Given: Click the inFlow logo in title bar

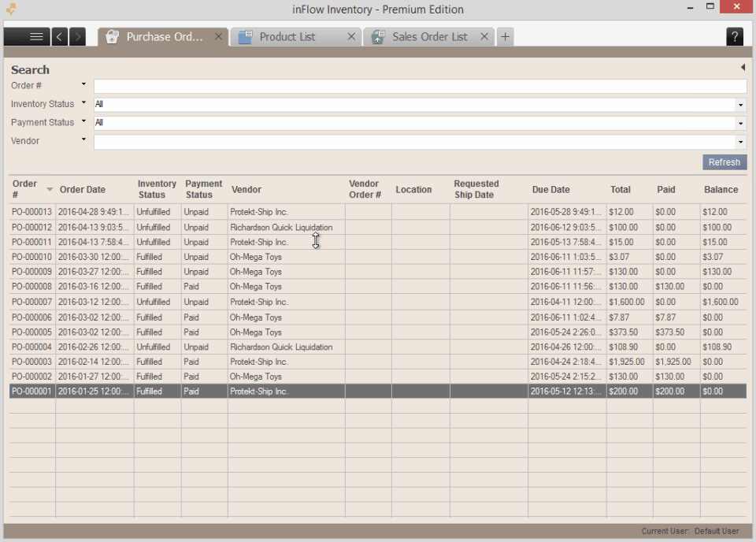Looking at the screenshot, I should (x=10, y=9).
